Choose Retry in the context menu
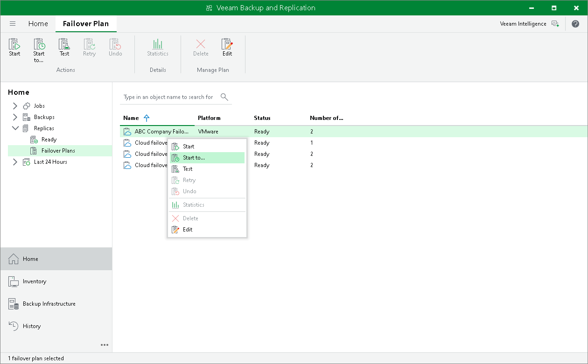Screen dimensions: 588x364 coord(207,180)
